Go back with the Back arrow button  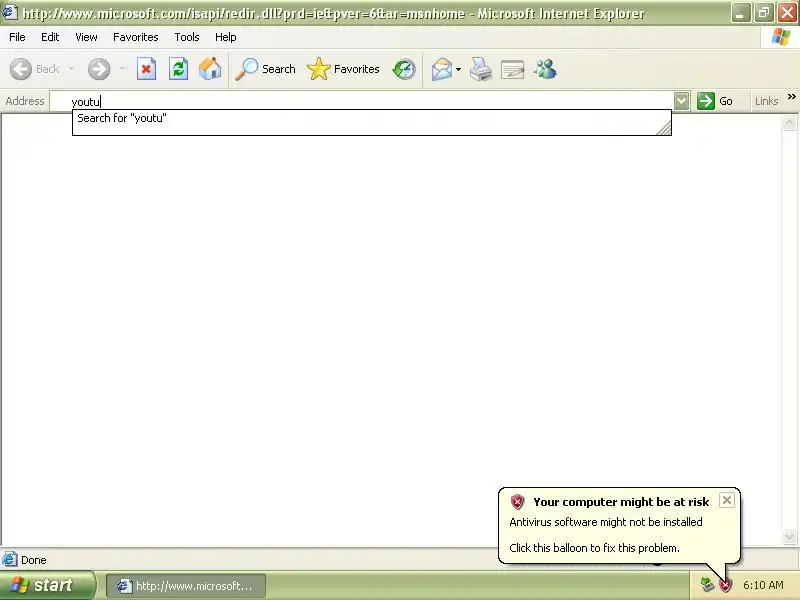(x=35, y=69)
